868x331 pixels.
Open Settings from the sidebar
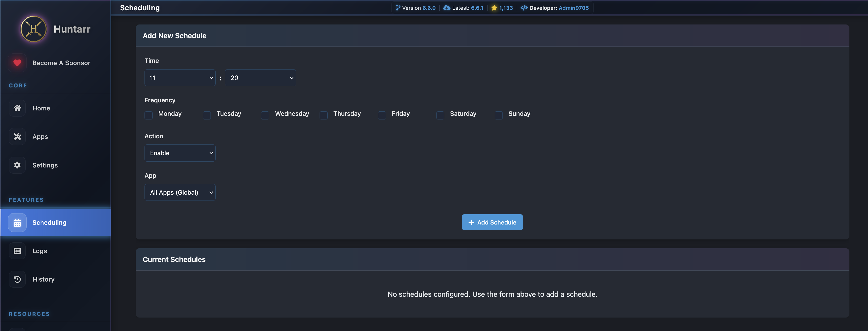coord(56,165)
